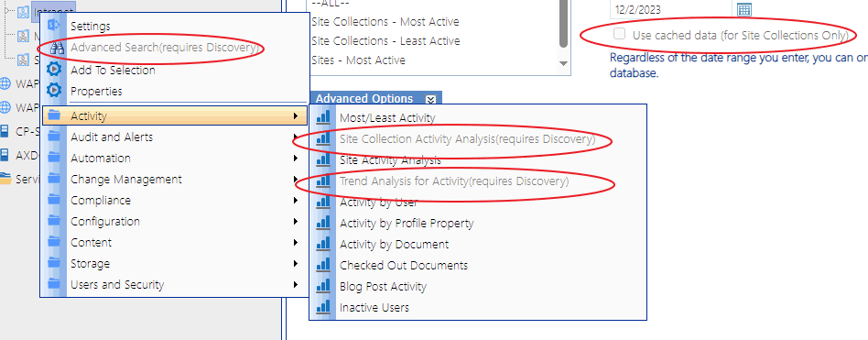Select Site Collection Activity Analysis (requires Discovery)
Screen dimensions: 868x340
(x=468, y=139)
